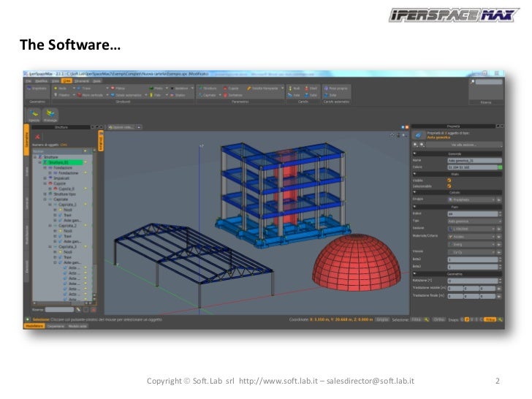Click the Griglia button in status bar
The height and width of the screenshot is (399, 532).
click(381, 319)
